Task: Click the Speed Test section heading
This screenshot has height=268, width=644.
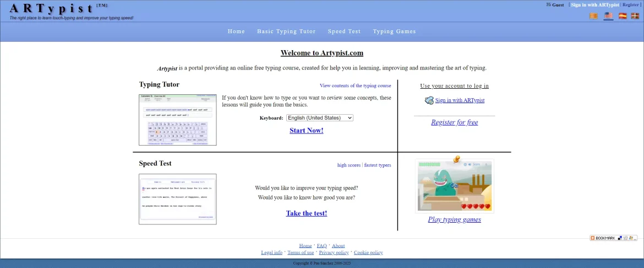Action: point(155,163)
